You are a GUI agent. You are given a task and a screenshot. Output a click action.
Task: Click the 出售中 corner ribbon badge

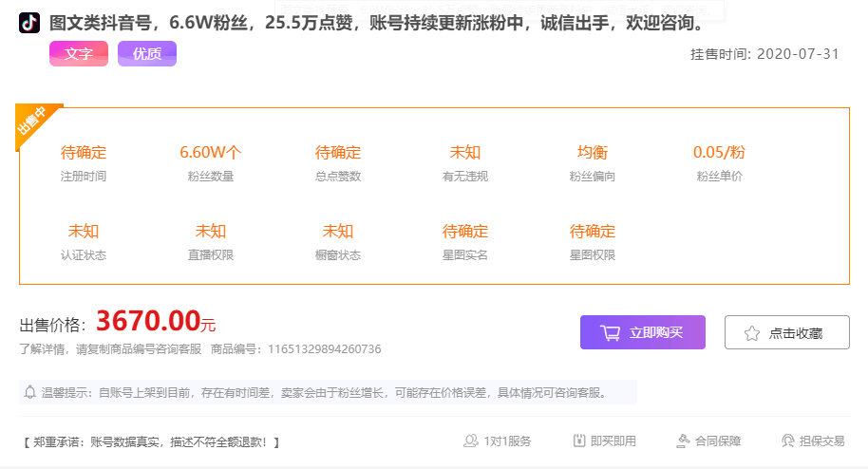point(33,122)
